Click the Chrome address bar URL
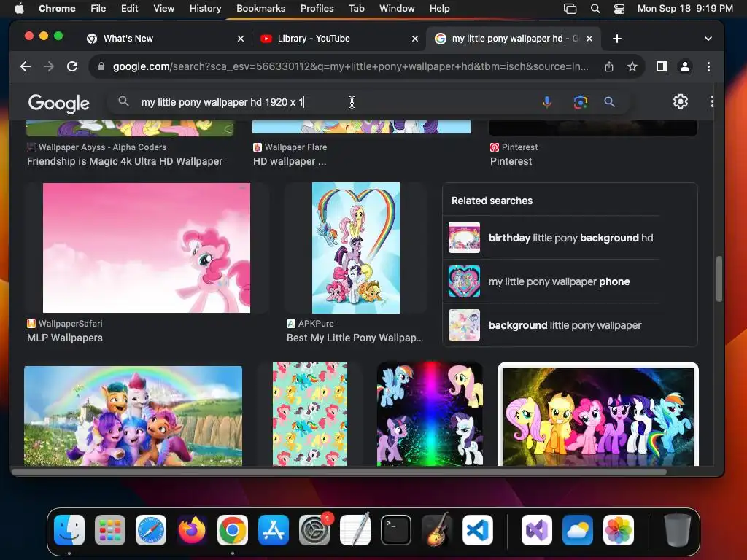 pos(350,66)
